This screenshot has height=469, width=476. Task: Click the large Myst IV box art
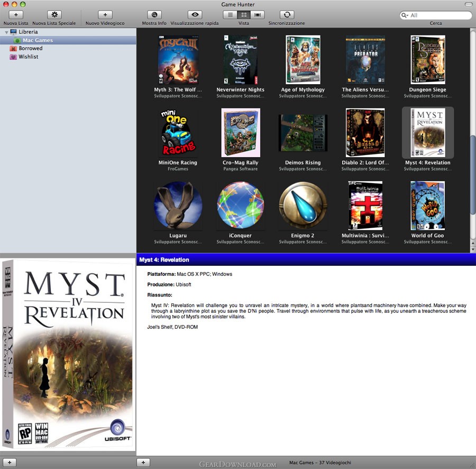pos(68,354)
